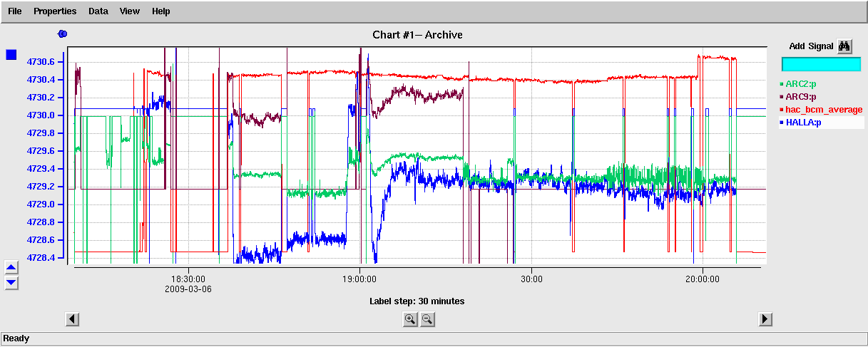Click the blue dot icon above chart
868x347 pixels.
(x=62, y=33)
